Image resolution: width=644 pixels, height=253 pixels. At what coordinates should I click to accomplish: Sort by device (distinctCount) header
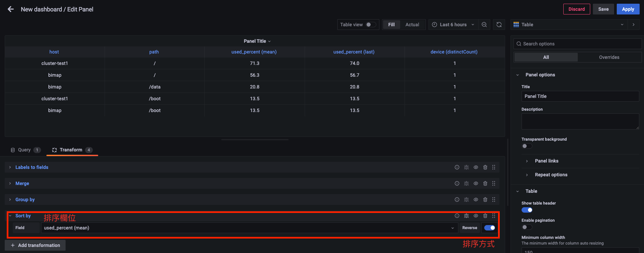(x=454, y=52)
